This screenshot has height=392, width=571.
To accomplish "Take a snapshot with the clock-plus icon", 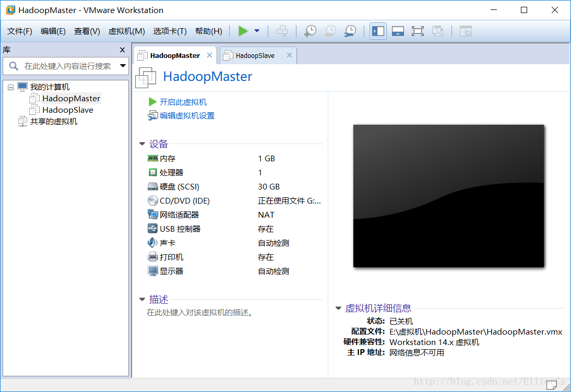I will point(310,31).
